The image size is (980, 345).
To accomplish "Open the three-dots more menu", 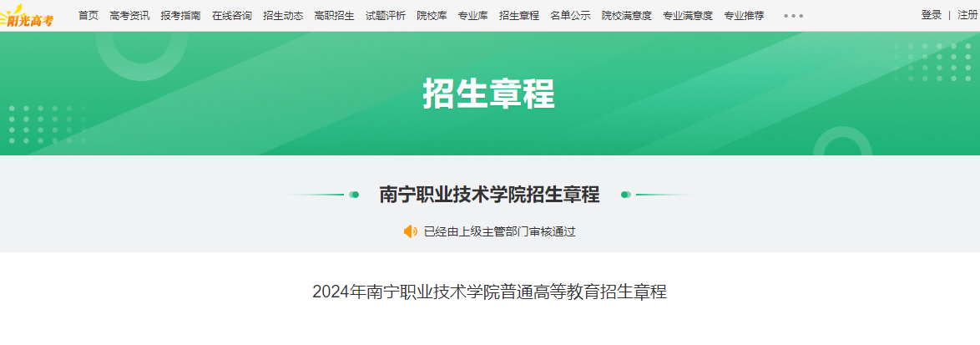I will tap(793, 16).
